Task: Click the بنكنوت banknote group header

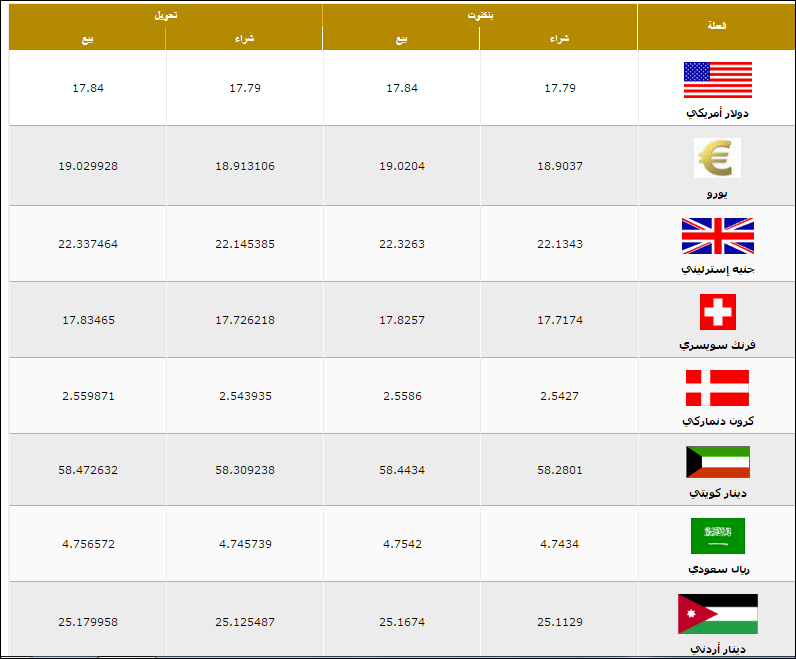Action: pos(480,15)
